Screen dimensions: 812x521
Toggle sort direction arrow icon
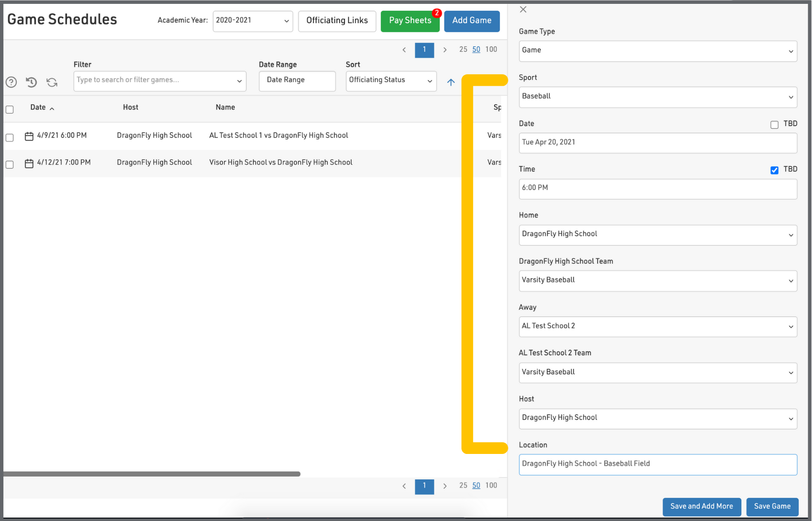[451, 82]
